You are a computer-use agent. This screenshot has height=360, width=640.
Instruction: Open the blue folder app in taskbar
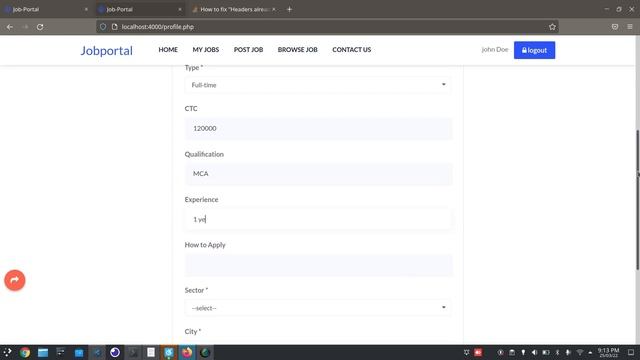tap(79, 352)
